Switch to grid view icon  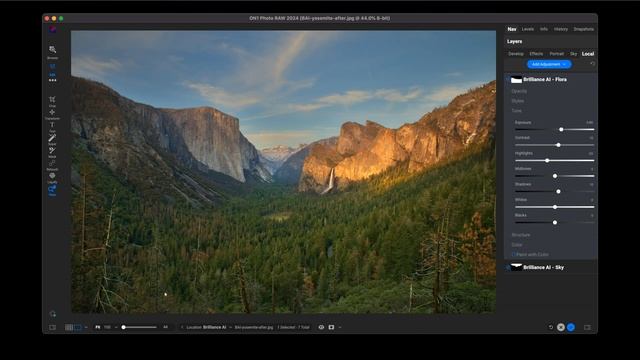click(x=69, y=327)
